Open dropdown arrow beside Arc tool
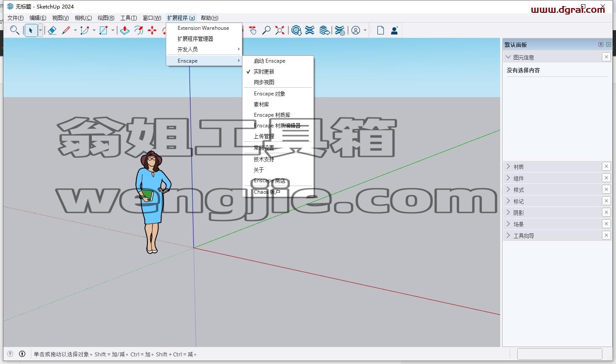The width and height of the screenshot is (616, 364). click(94, 30)
